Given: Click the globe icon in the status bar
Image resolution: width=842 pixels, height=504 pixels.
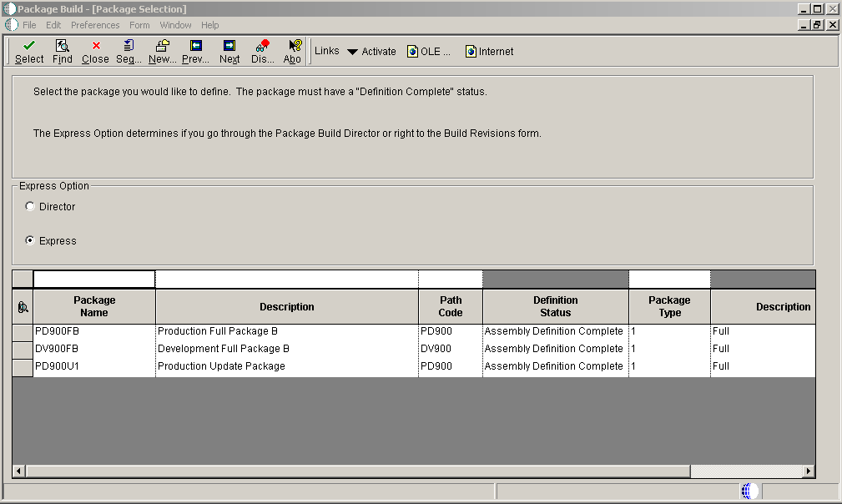Looking at the screenshot, I should coord(748,492).
